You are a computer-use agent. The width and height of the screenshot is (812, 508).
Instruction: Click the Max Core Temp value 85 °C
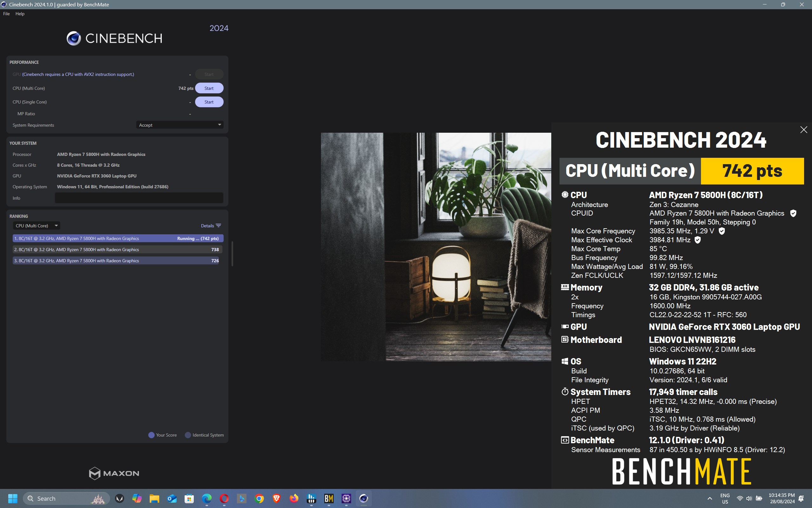658,249
